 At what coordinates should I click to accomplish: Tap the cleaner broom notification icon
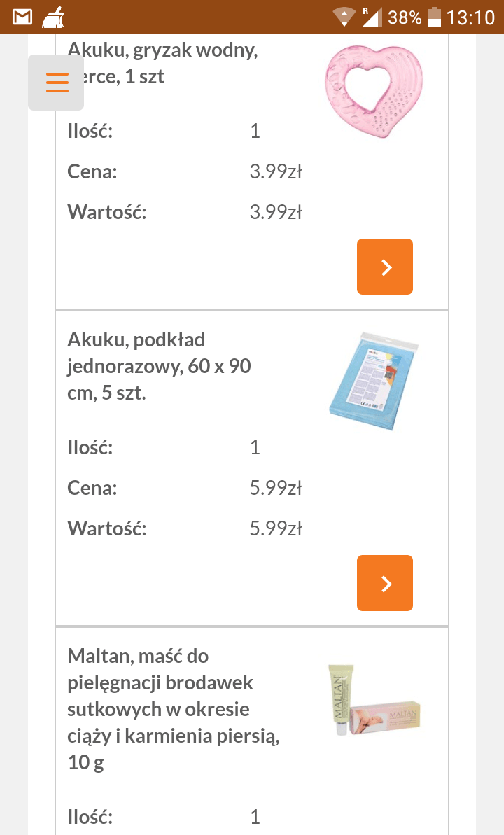tap(53, 17)
